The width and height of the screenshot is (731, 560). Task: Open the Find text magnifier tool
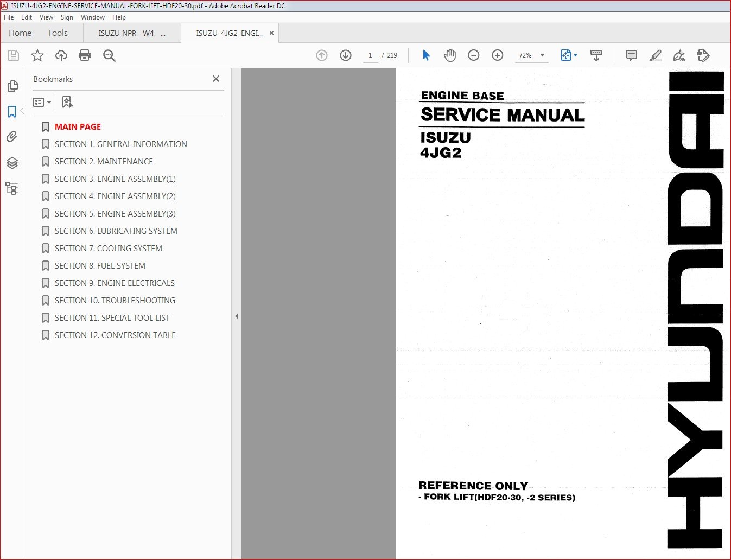click(x=109, y=55)
